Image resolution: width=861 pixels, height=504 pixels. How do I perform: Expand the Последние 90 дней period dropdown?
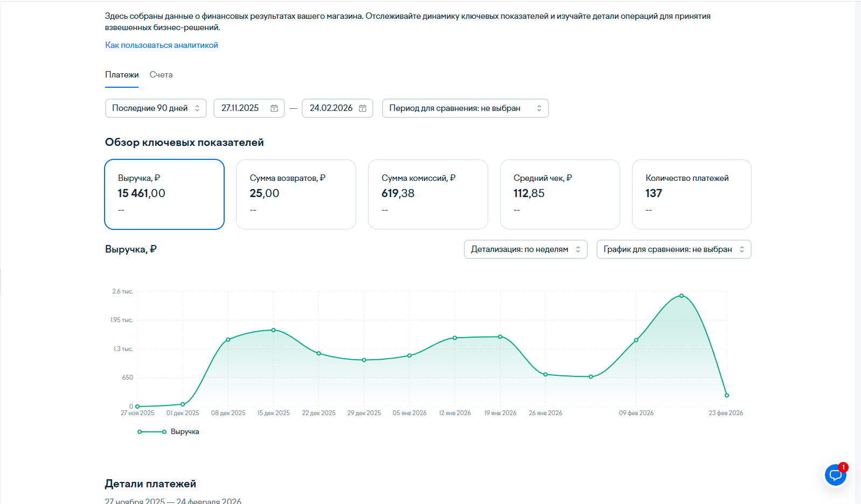pyautogui.click(x=156, y=108)
